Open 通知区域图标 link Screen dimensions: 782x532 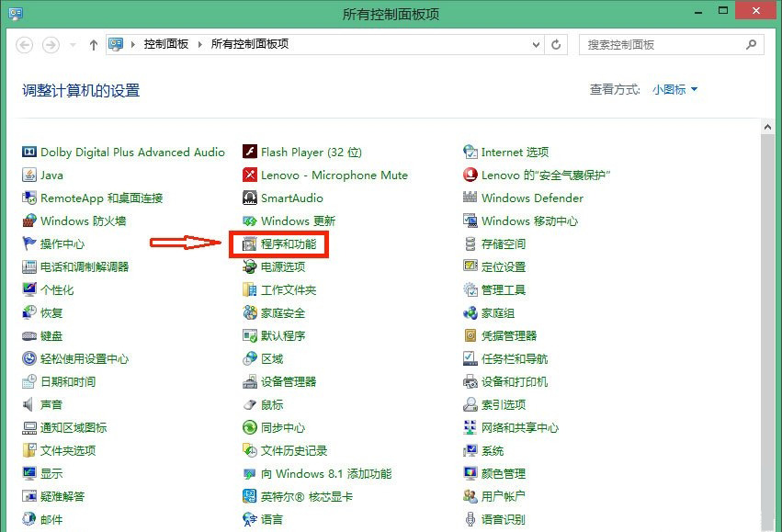tap(74, 428)
